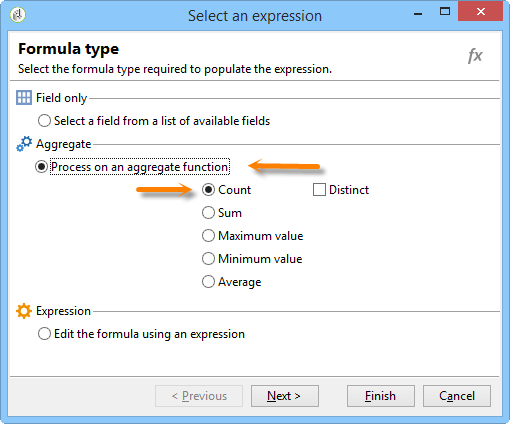Viewport: 523px width, 438px height.
Task: Maximize the Select an expression window
Action: (x=445, y=12)
